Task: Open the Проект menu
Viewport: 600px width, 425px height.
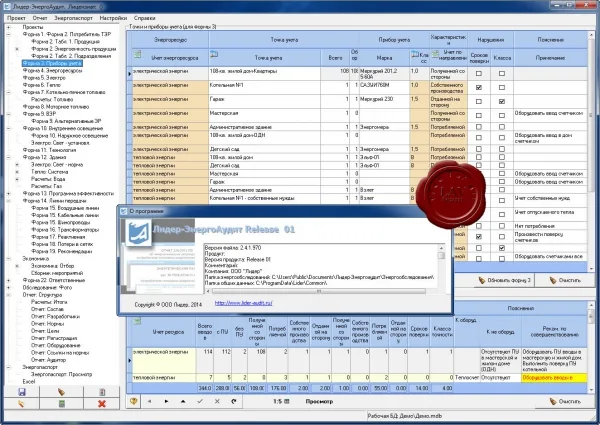Action: coord(16,18)
